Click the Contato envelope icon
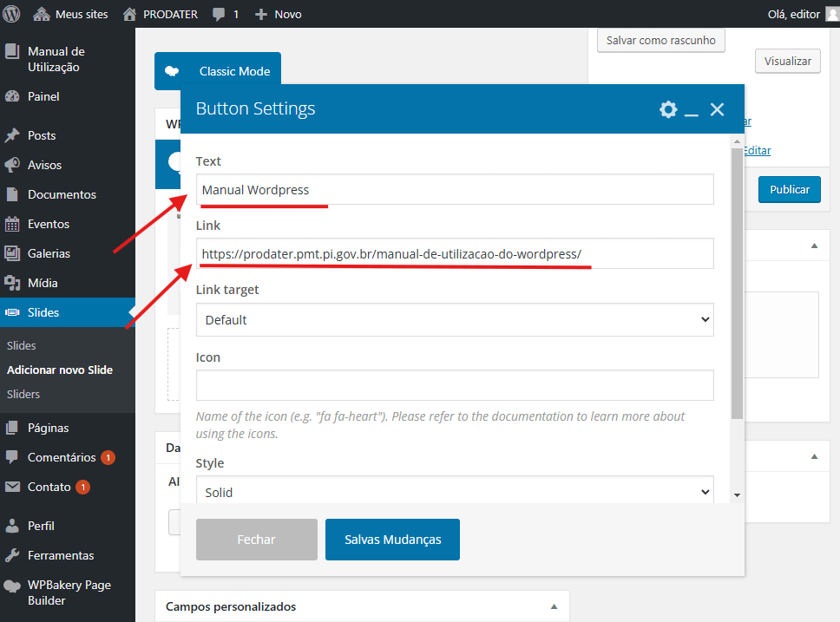Screen dimensions: 840x622 tap(12, 487)
